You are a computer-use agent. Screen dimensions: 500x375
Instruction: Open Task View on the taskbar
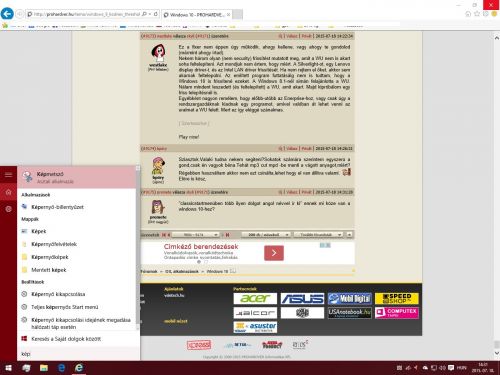click(26, 368)
